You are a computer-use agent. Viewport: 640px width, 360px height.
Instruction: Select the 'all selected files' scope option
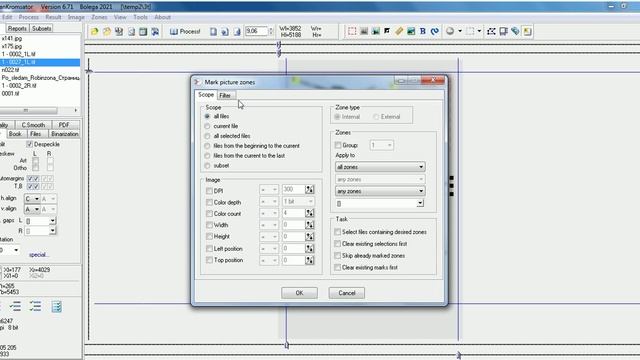[207, 136]
